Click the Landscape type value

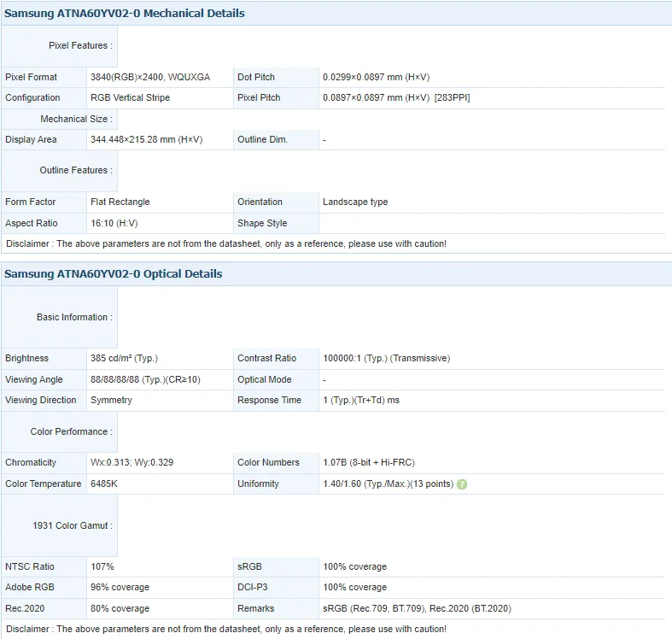pyautogui.click(x=355, y=202)
